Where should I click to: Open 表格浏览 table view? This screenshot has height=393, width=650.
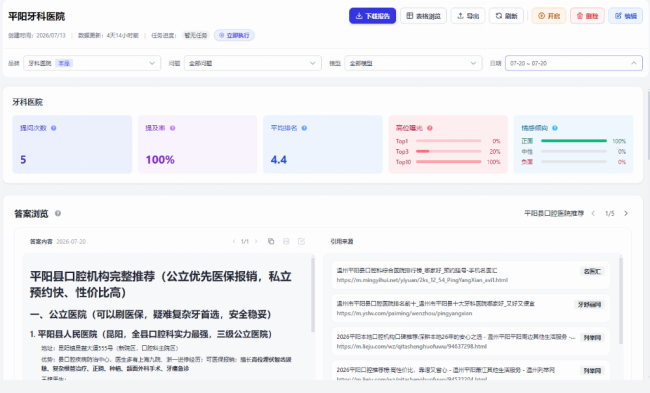[423, 16]
